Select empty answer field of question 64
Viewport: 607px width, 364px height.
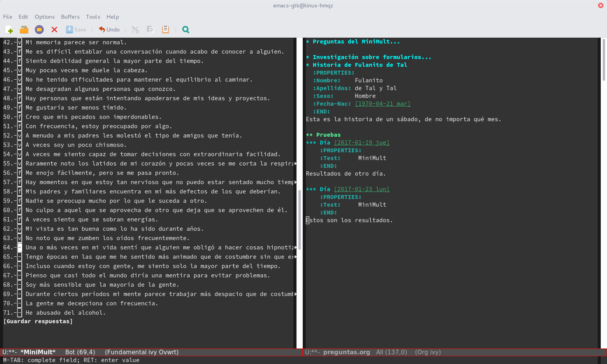click(19, 247)
